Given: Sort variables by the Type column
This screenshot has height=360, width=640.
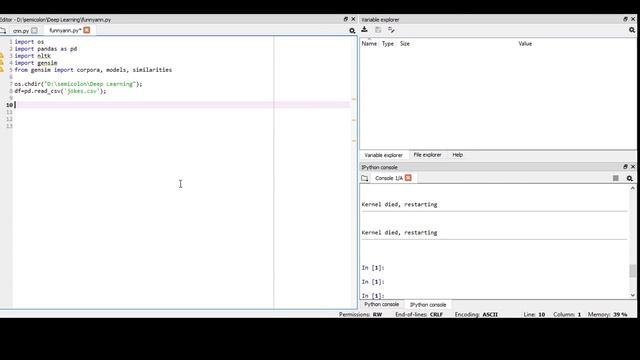Looking at the screenshot, I should (x=388, y=44).
